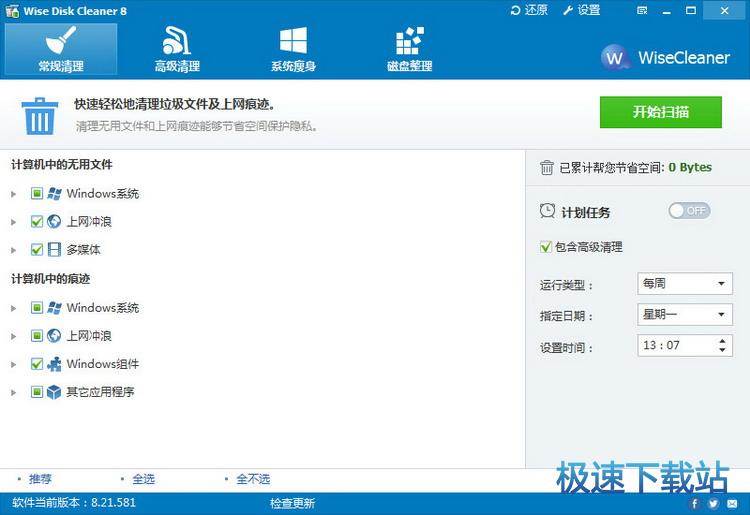Toggle the 其它应用程序 checkbox
The image size is (750, 515).
(x=37, y=392)
